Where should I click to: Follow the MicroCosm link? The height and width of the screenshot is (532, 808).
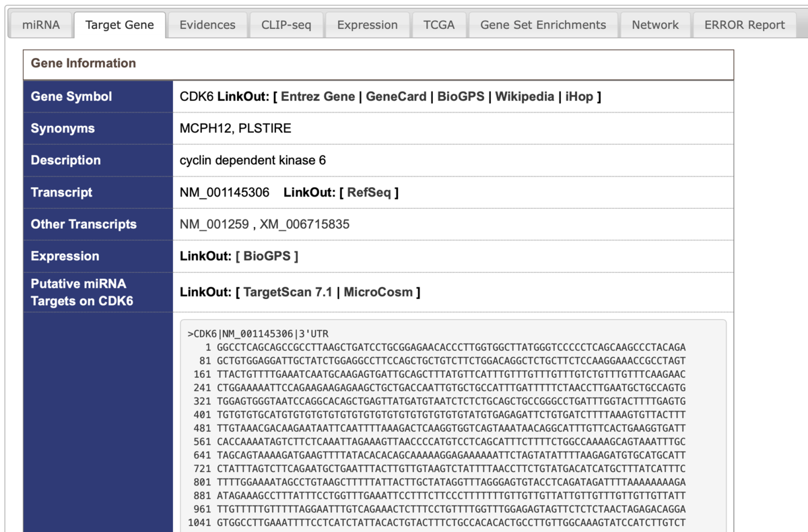(379, 292)
